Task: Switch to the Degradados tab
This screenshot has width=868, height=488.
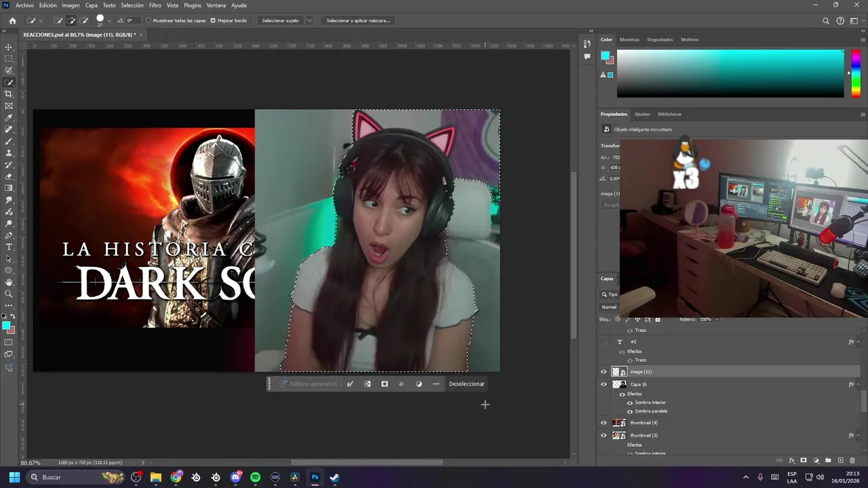Action: click(660, 39)
